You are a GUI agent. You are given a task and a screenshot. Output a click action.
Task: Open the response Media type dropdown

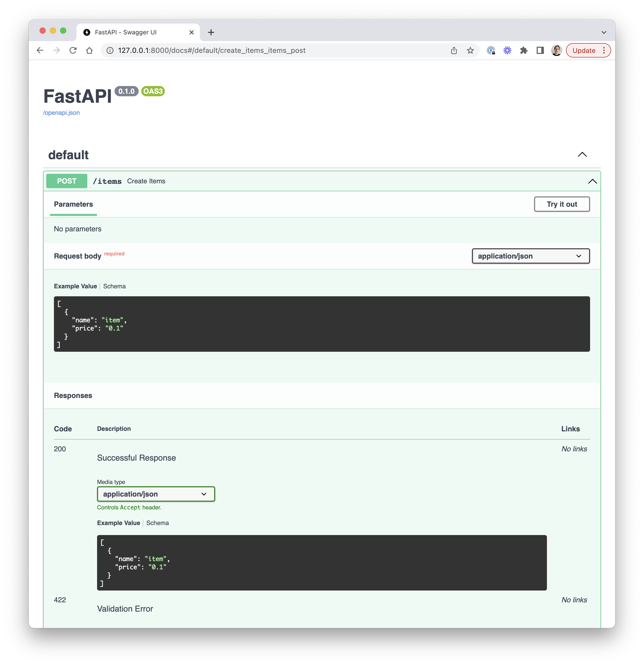[x=156, y=494]
